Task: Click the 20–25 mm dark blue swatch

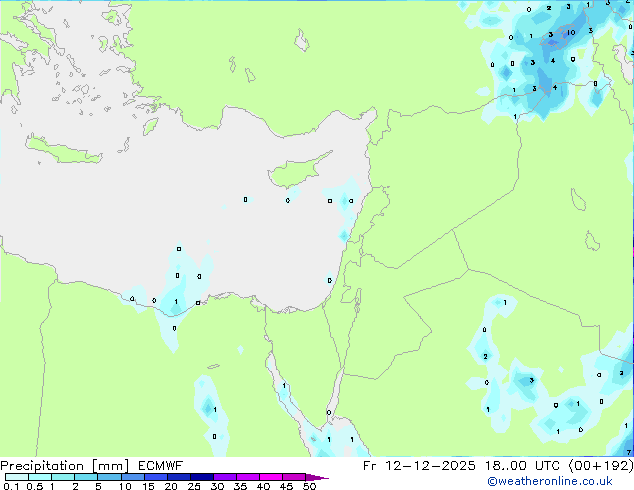Action: pyautogui.click(x=178, y=477)
